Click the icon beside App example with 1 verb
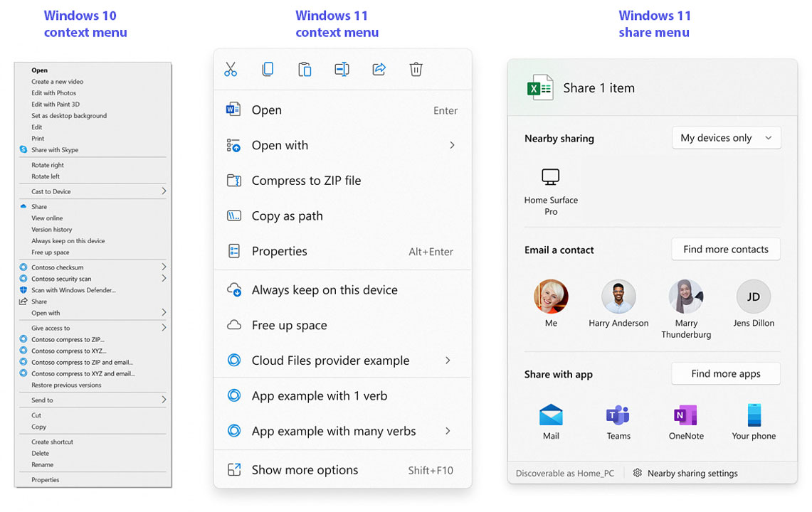This screenshot has width=812, height=512. [x=234, y=395]
